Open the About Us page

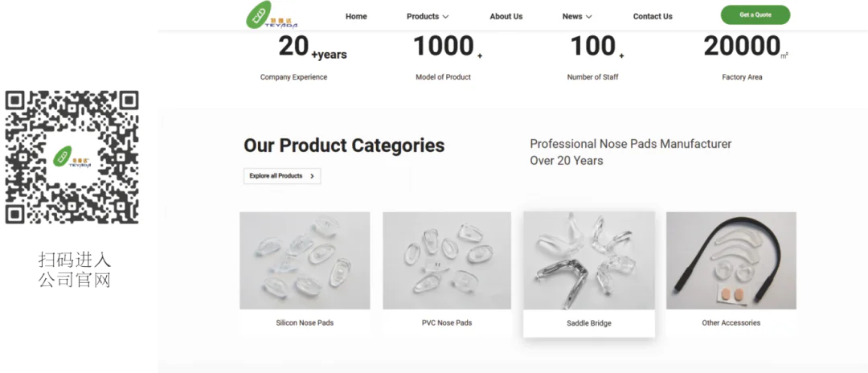click(506, 16)
